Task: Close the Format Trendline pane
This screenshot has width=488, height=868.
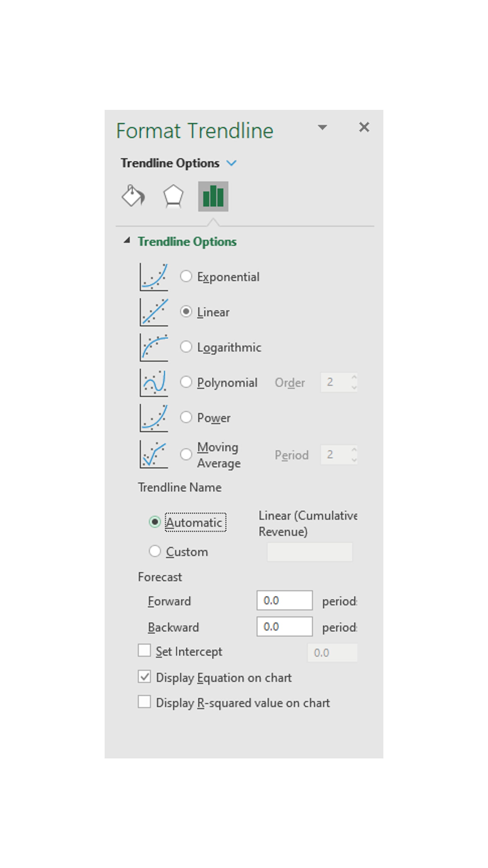Action: tap(364, 127)
